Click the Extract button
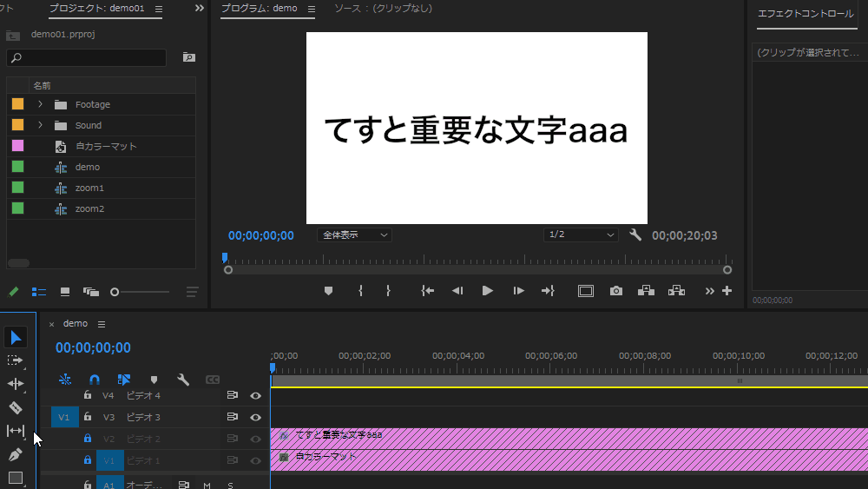Image resolution: width=868 pixels, height=489 pixels. coord(676,291)
